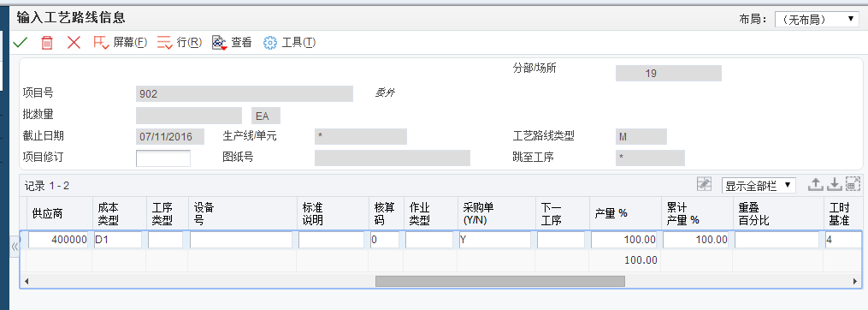Viewport: 868px width, 310px height.
Task: Click the 记录 1 - 2 record text
Action: click(x=47, y=186)
